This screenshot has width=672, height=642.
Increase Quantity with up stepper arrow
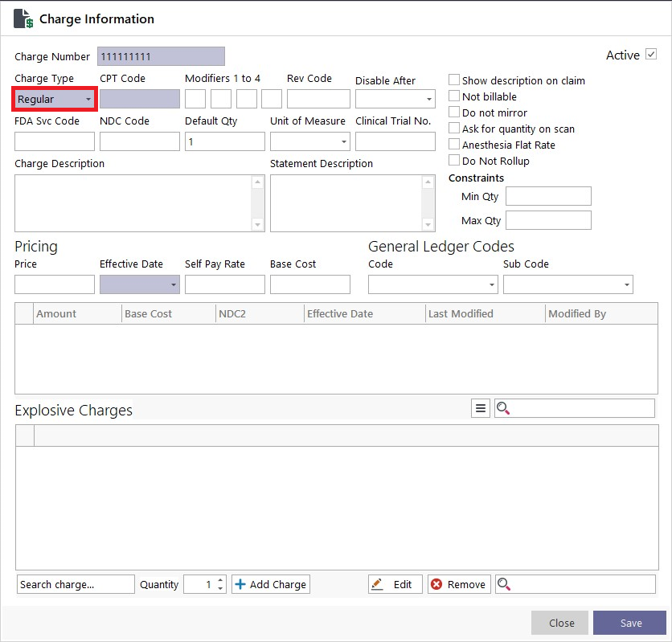click(220, 580)
